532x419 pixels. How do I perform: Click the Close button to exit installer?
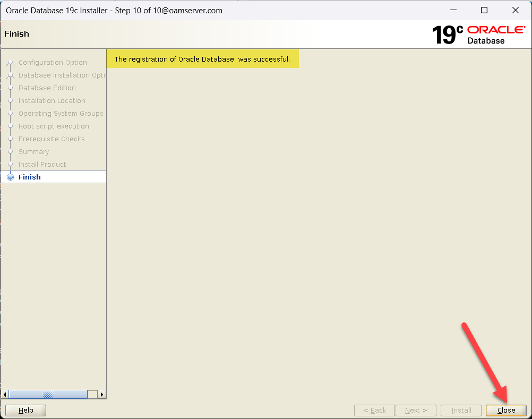click(506, 411)
